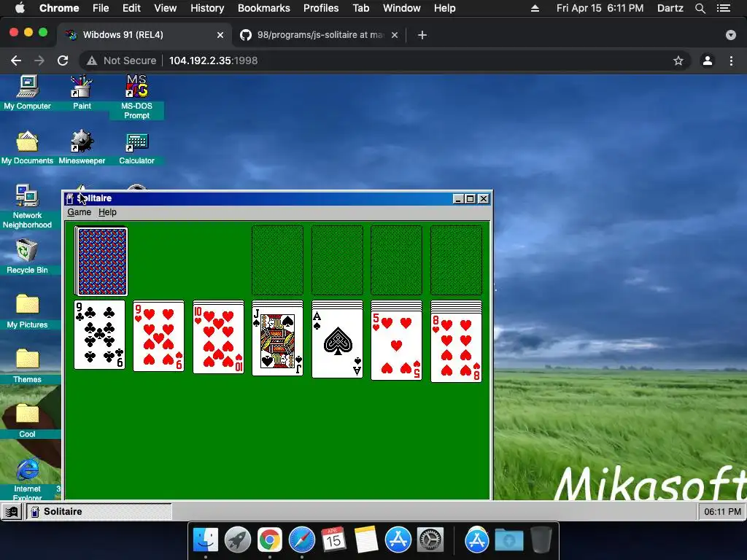Viewport: 747px width, 560px height.
Task: Expand the tab search dropdown arrow
Action: (731, 35)
